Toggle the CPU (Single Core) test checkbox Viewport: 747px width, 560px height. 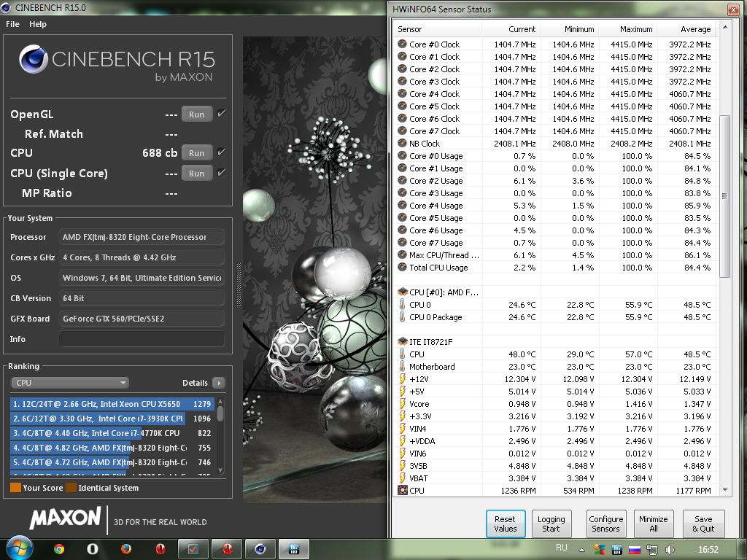pyautogui.click(x=221, y=172)
